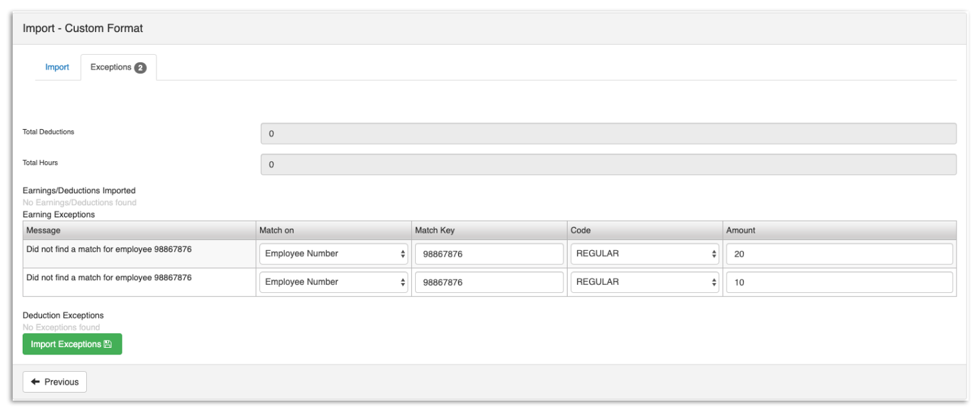The height and width of the screenshot is (412, 980).
Task: Open the first row's REGULAR Code dropdown
Action: coord(644,254)
